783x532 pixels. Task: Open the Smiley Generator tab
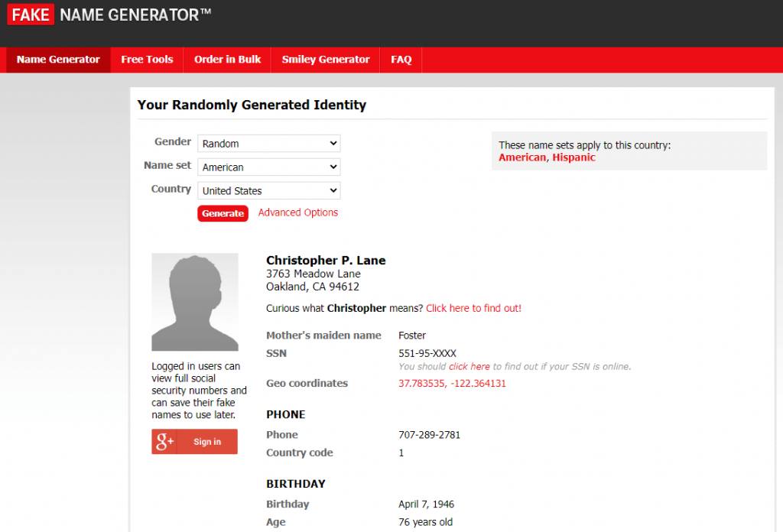coord(325,60)
